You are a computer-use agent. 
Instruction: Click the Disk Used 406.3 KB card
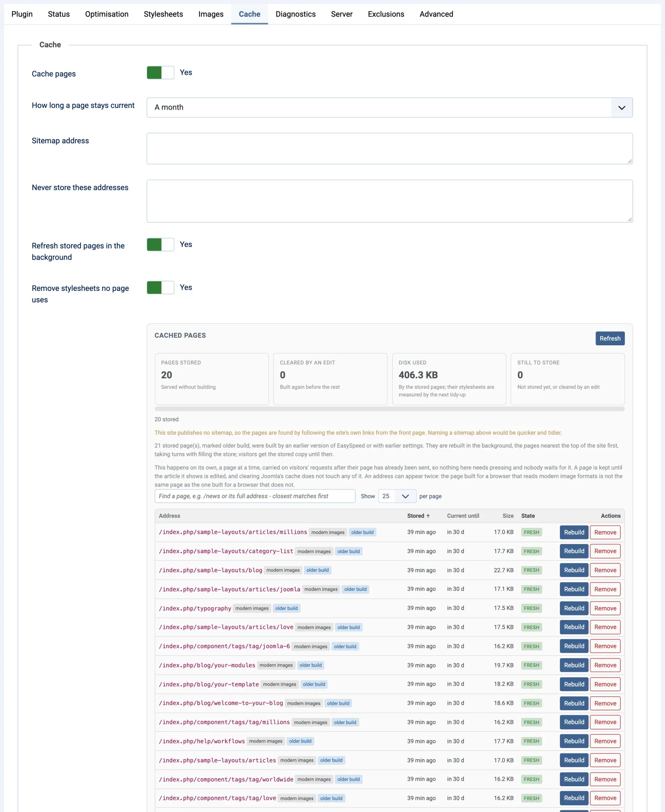pos(449,379)
